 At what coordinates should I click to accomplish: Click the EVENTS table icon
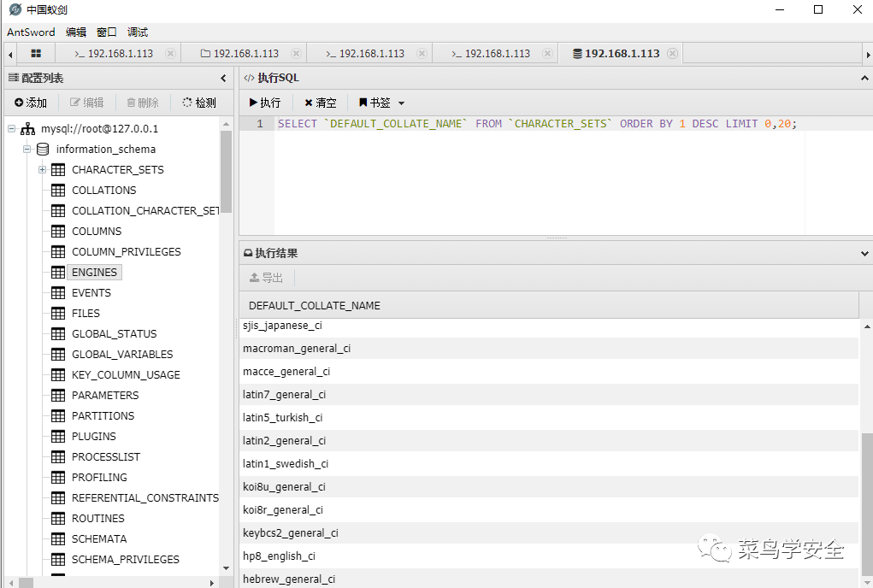point(58,292)
